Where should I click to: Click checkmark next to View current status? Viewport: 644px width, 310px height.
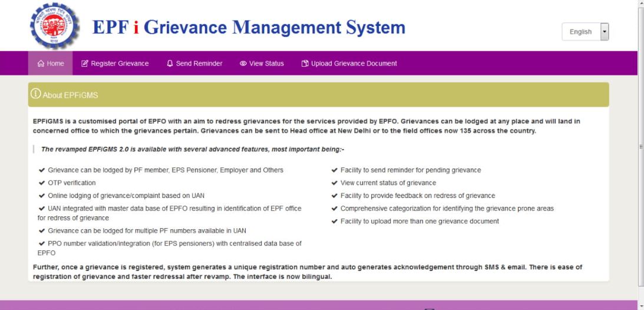coord(335,183)
